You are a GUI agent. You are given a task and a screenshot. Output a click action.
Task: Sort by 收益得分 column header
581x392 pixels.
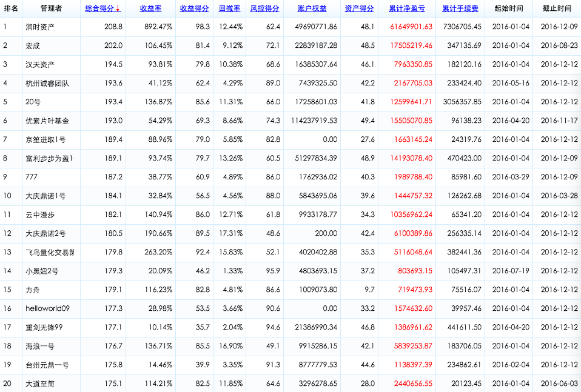194,8
